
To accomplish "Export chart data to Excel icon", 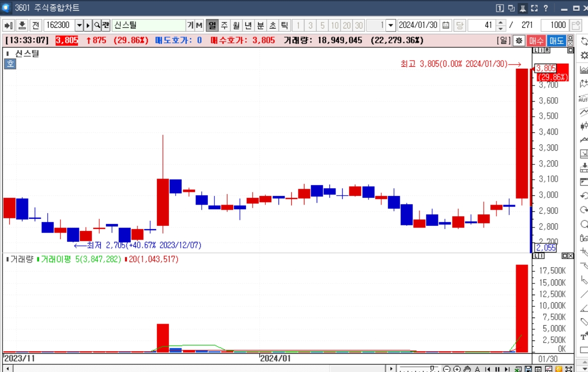I will (x=518, y=369).
